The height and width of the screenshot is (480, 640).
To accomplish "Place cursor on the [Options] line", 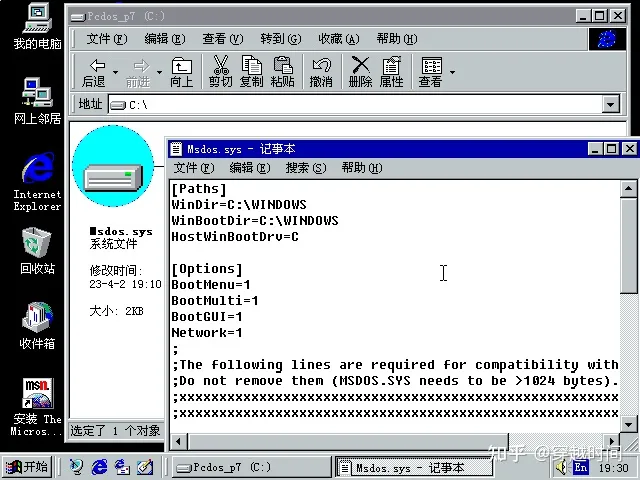I will tap(207, 269).
